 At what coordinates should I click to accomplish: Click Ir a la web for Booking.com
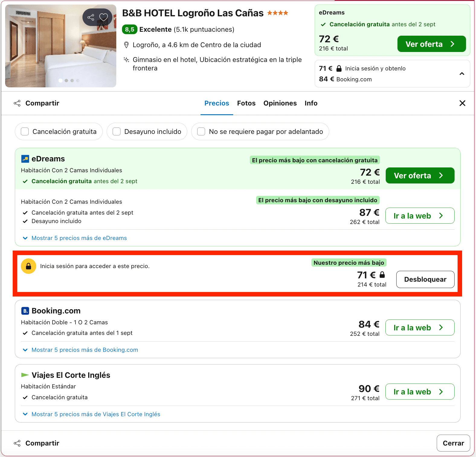point(420,328)
